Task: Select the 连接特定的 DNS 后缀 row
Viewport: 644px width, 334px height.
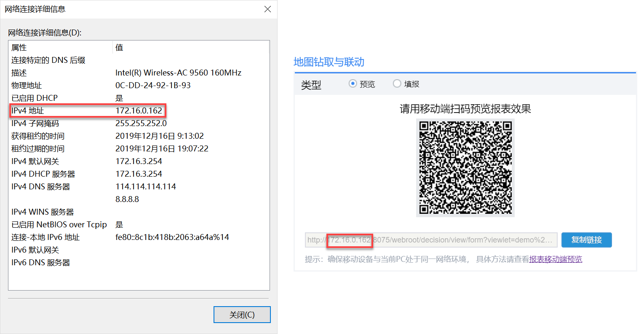Action: [139, 60]
